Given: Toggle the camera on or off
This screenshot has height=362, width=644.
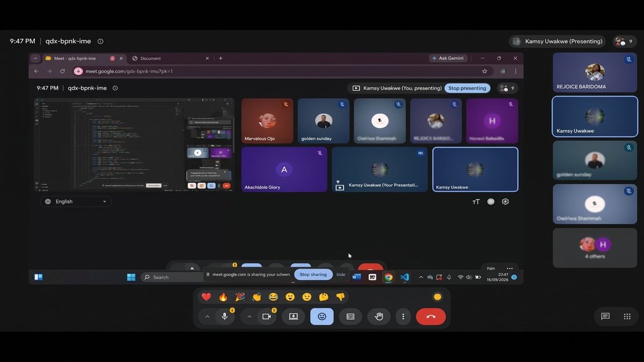Looking at the screenshot, I should (266, 317).
